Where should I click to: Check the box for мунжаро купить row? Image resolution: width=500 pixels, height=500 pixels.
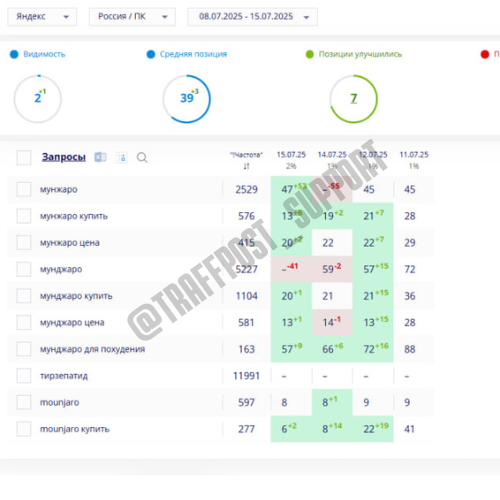tap(24, 216)
